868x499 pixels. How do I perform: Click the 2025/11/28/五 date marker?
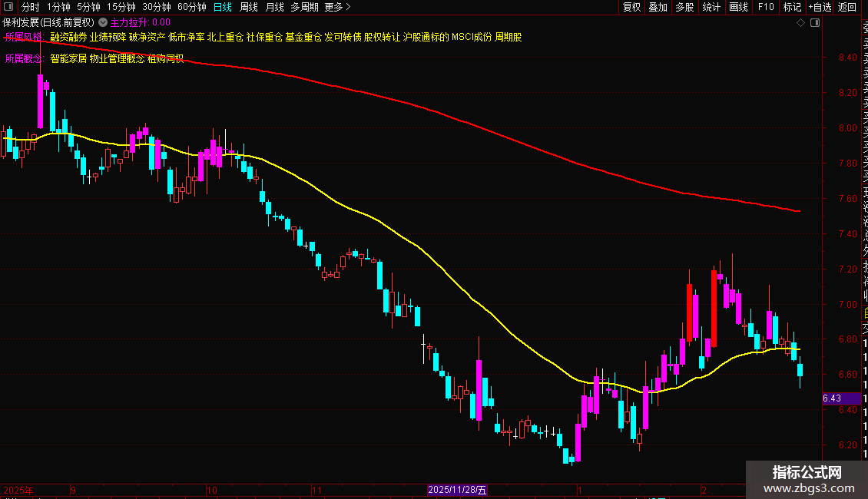click(x=457, y=490)
